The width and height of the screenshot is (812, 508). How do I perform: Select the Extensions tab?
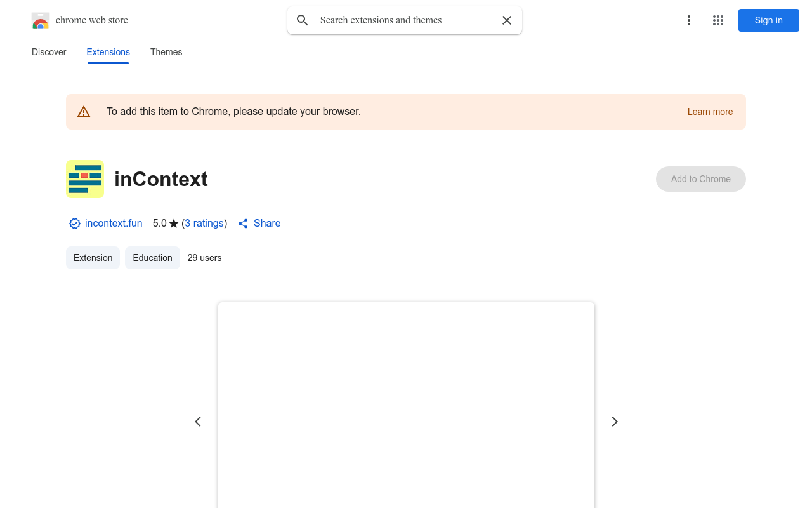pyautogui.click(x=108, y=52)
